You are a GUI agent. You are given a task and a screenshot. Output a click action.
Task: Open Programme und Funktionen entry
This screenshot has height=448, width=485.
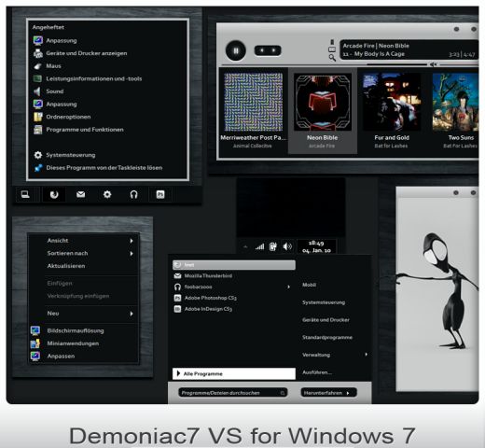[x=85, y=130]
